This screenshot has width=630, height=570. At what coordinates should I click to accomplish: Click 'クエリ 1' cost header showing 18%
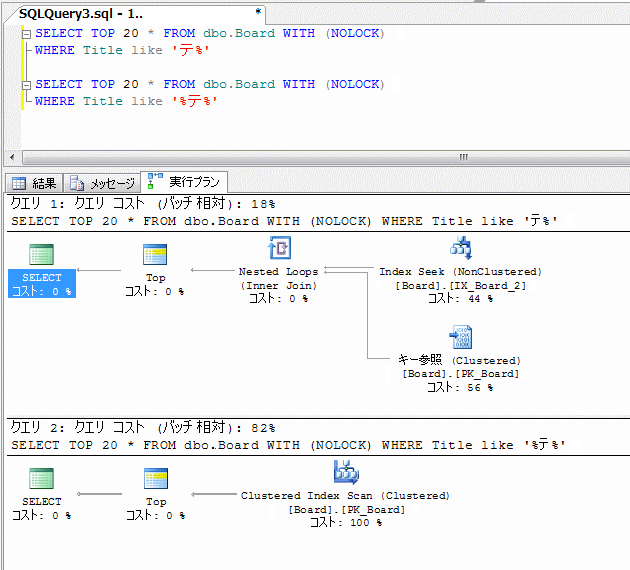143,204
